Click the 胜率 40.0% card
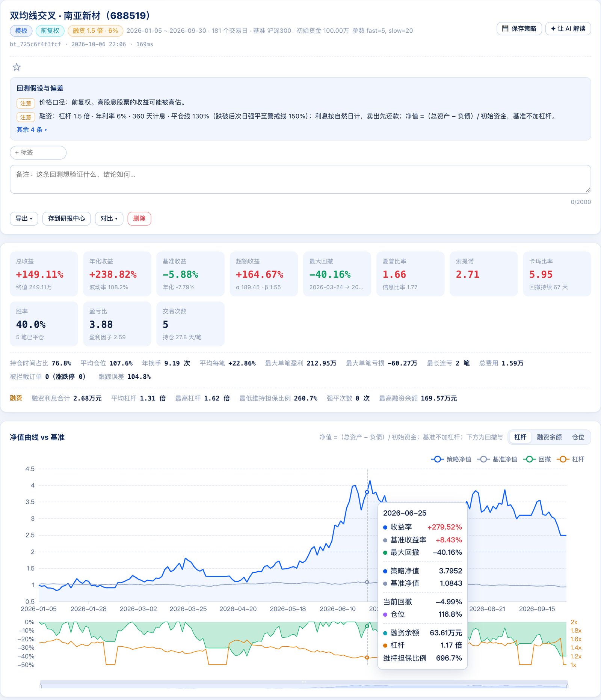601x700 pixels. pyautogui.click(x=44, y=324)
